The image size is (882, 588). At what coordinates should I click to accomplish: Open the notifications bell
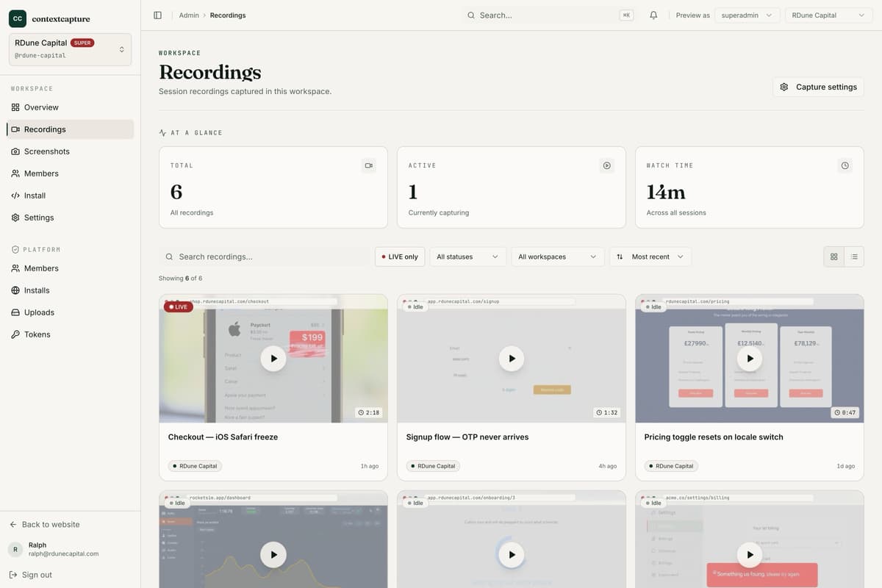click(653, 15)
